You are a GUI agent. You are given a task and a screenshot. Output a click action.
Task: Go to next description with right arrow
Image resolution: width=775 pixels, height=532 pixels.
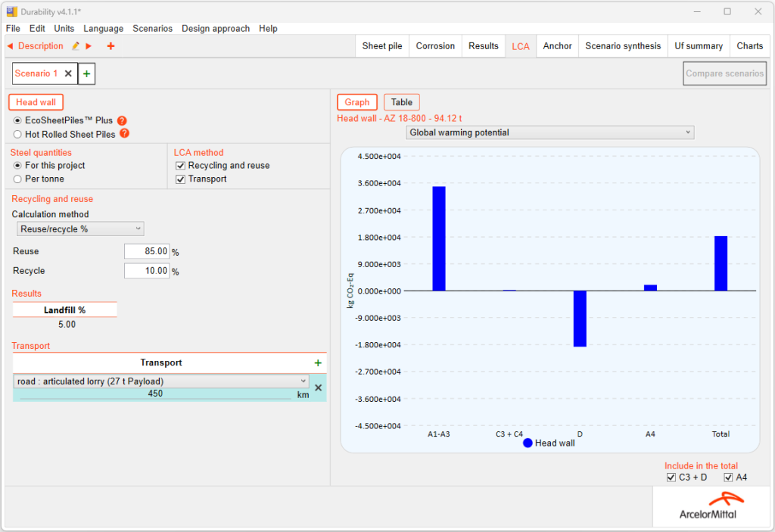(89, 46)
